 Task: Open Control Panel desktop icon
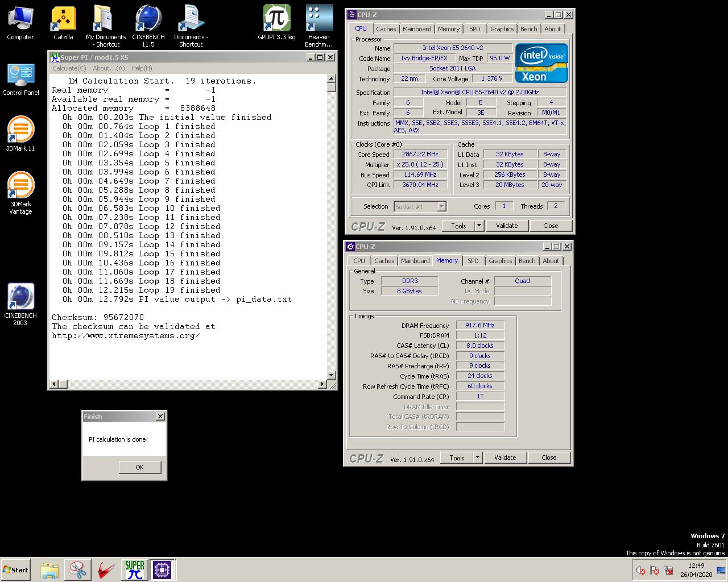tap(21, 80)
